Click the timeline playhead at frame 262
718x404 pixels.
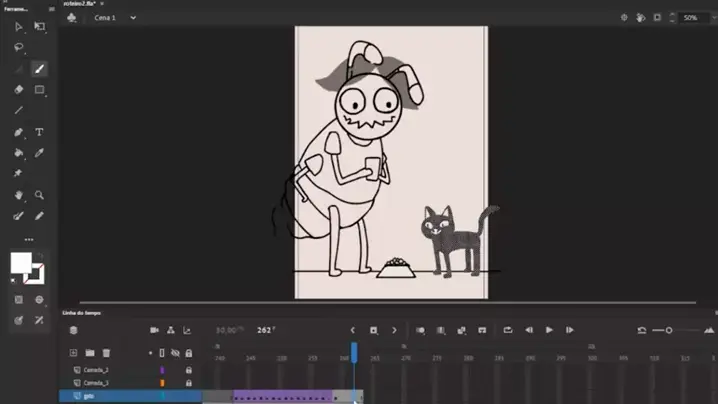tap(354, 350)
